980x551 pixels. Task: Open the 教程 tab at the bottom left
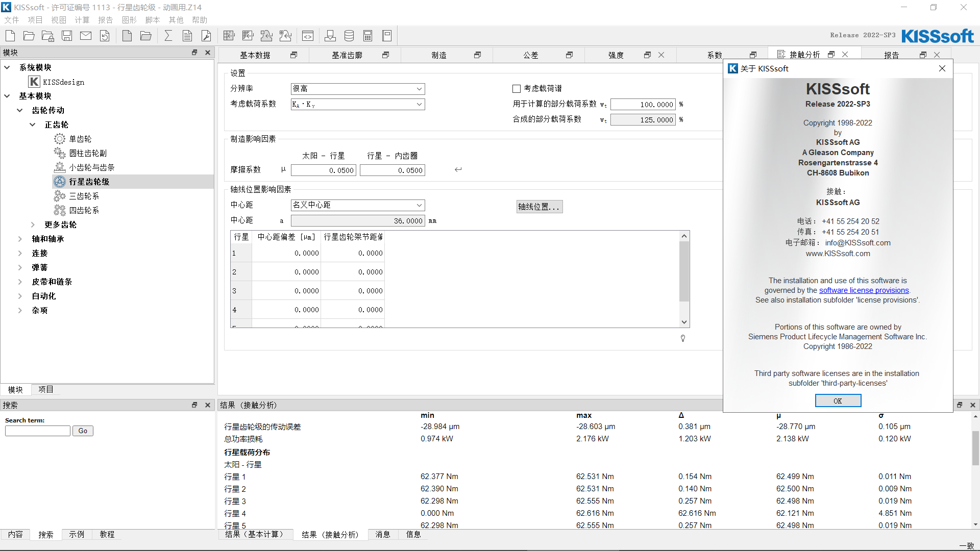(x=107, y=534)
